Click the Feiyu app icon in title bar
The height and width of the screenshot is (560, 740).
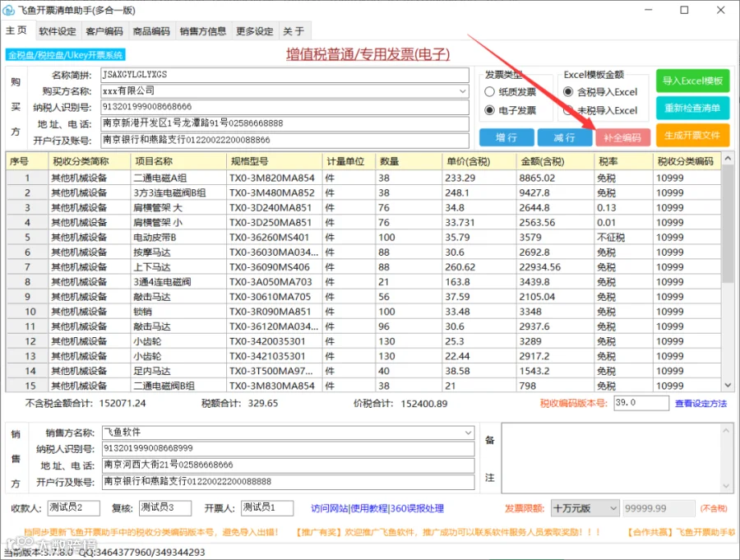click(9, 10)
